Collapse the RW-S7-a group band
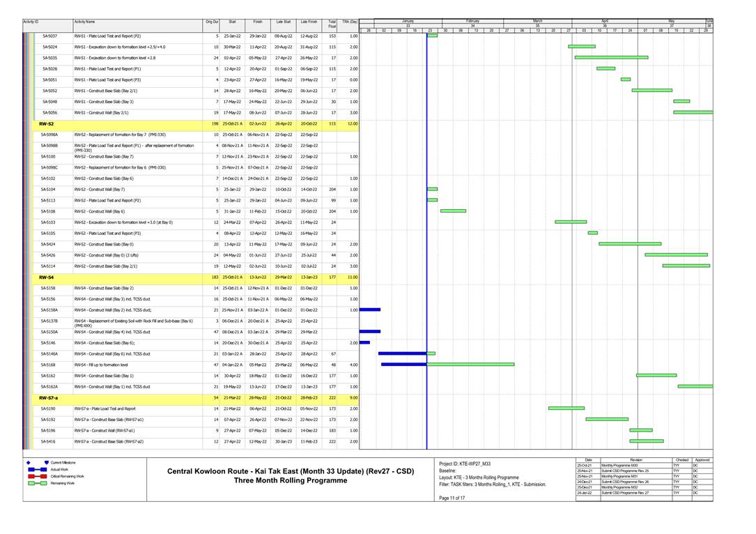 click(49, 397)
